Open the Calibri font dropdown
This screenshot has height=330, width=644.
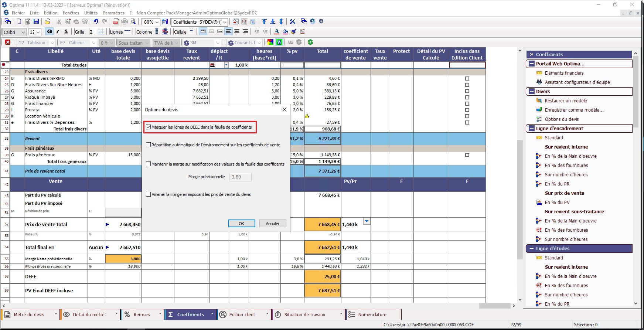[23, 32]
